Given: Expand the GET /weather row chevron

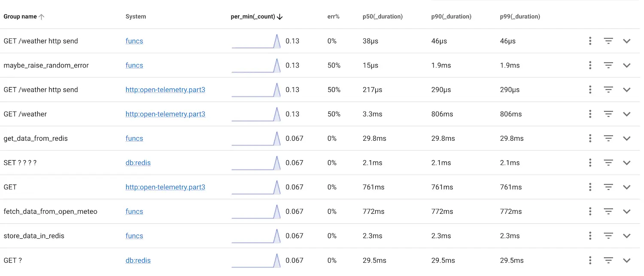Looking at the screenshot, I should tap(626, 114).
